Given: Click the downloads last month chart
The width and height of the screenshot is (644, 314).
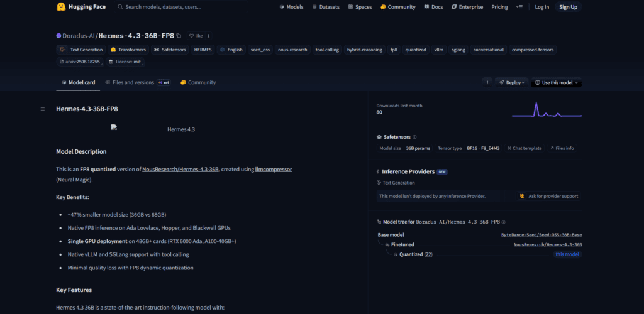Looking at the screenshot, I should click(547, 109).
